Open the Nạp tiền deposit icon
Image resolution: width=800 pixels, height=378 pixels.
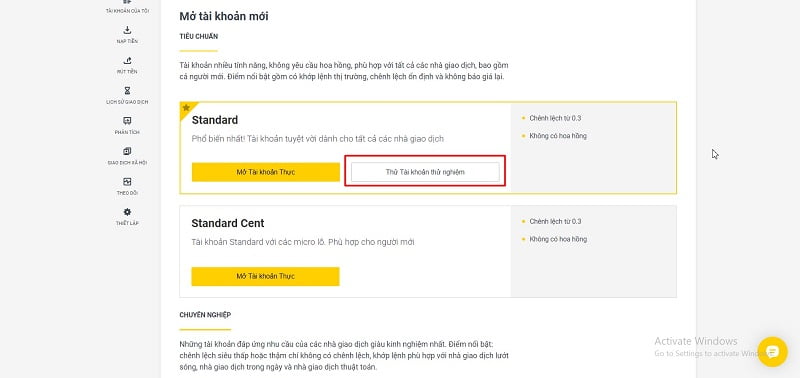(127, 30)
